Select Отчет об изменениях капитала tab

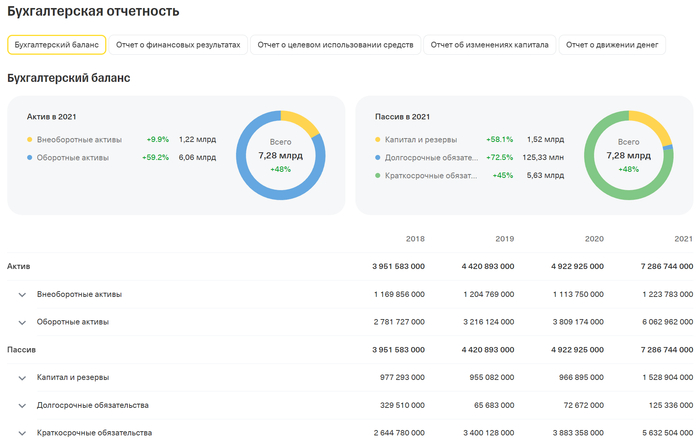(490, 45)
